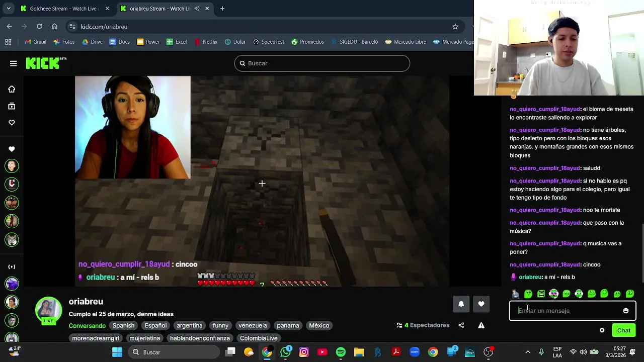Open Spotify from the taskbar
This screenshot has width=644, height=362.
[341, 352]
